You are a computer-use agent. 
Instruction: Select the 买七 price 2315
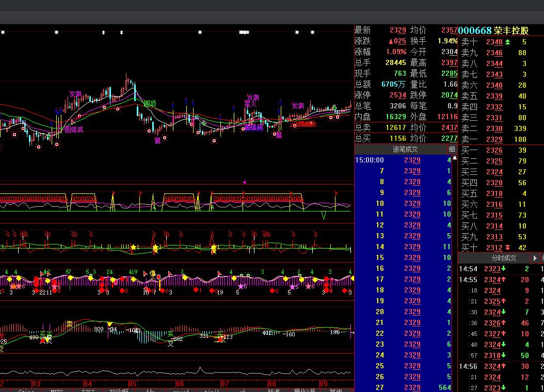[494, 215]
